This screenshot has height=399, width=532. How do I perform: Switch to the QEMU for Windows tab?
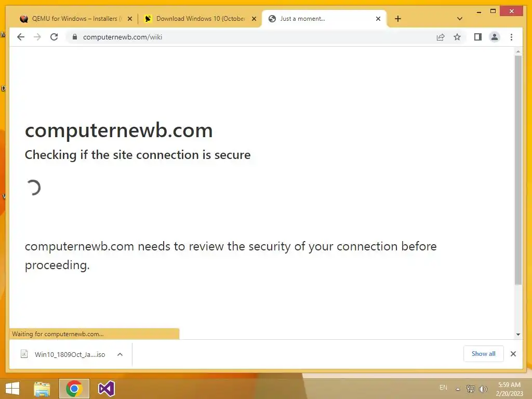[74, 19]
